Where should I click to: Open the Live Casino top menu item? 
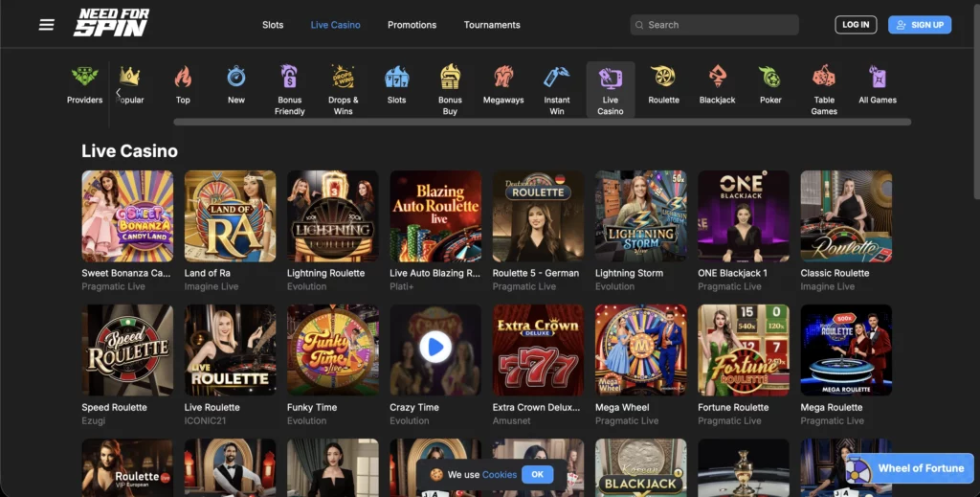coord(336,25)
